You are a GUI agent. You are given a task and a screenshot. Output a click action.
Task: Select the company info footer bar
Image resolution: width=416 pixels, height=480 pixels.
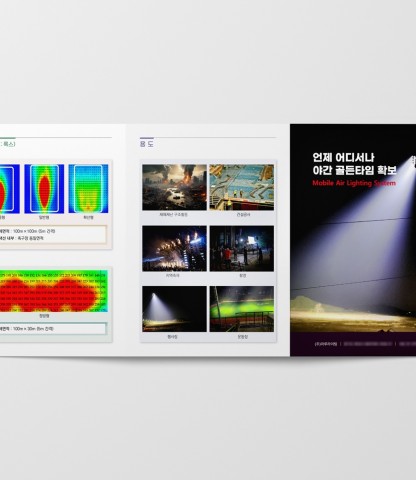click(x=353, y=344)
